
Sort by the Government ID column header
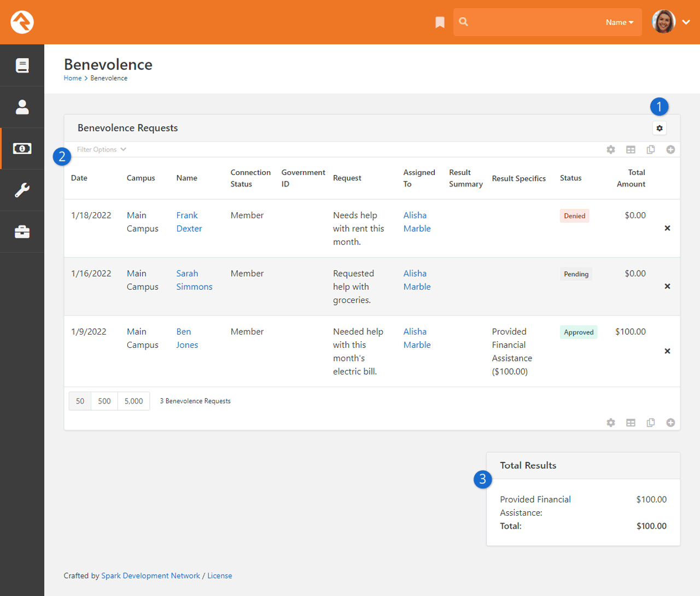(304, 178)
